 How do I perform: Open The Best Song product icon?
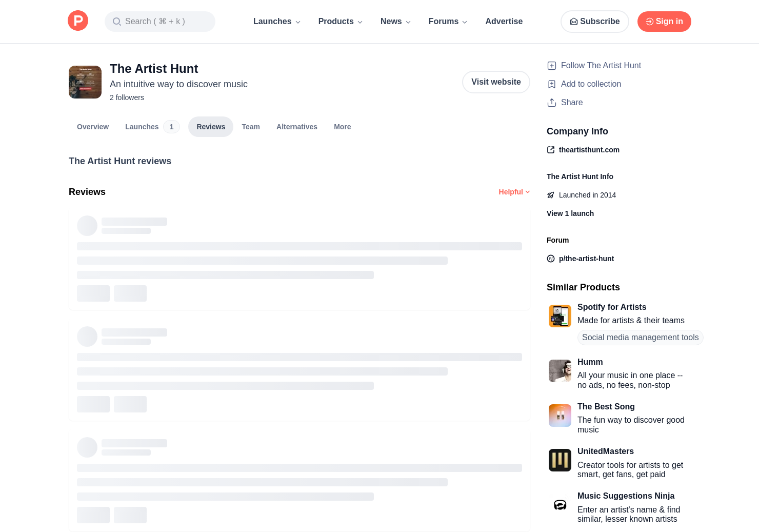(560, 416)
